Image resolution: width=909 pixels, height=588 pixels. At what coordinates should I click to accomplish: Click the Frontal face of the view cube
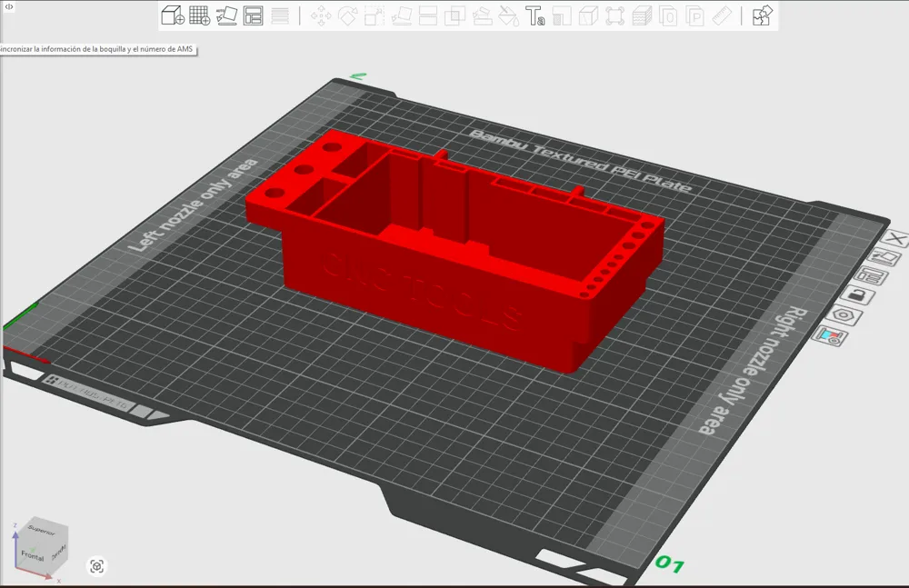(33, 555)
